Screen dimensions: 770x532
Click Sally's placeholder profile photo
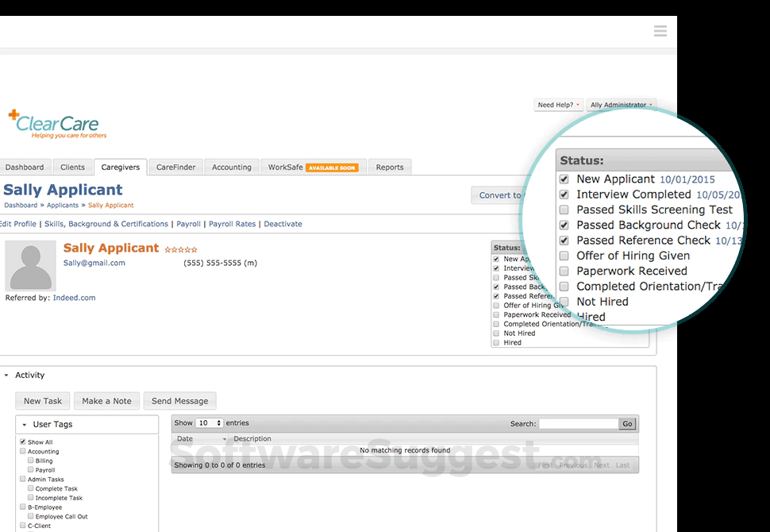pyautogui.click(x=32, y=266)
